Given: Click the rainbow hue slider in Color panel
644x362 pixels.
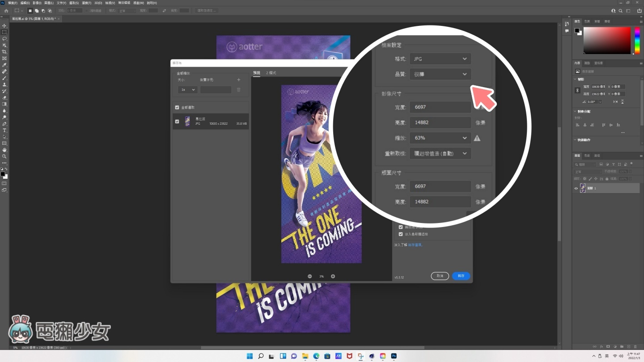Looking at the screenshot, I should pos(637,40).
